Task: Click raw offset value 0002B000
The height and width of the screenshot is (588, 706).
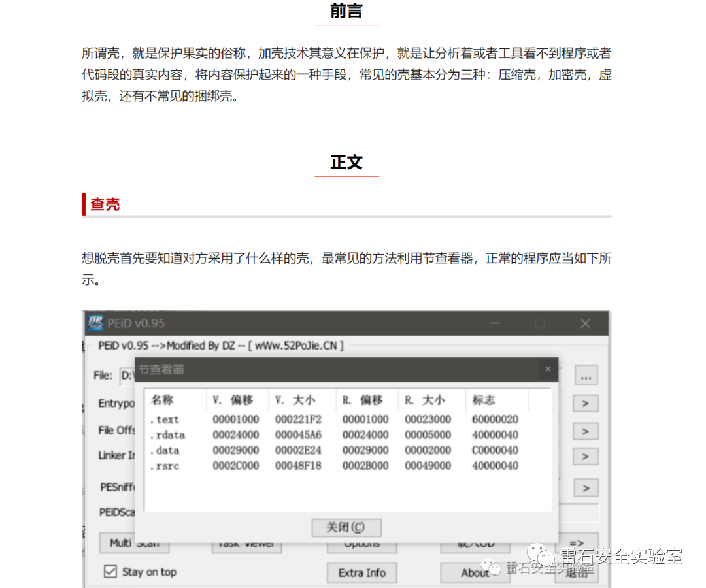Action: (365, 465)
